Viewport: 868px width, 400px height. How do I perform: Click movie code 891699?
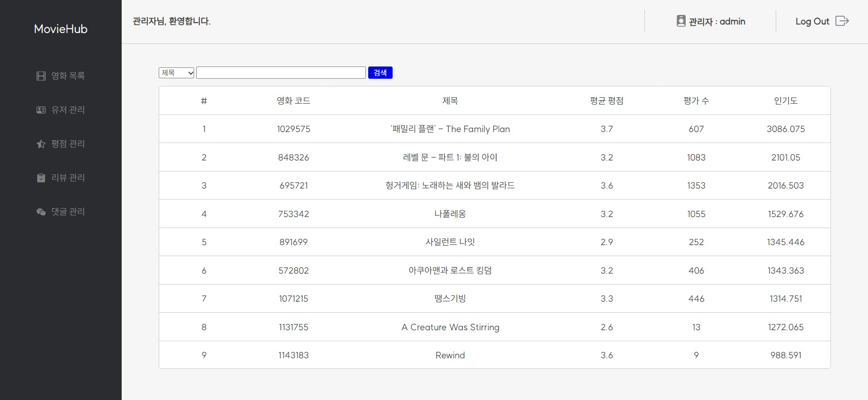pyautogui.click(x=294, y=242)
